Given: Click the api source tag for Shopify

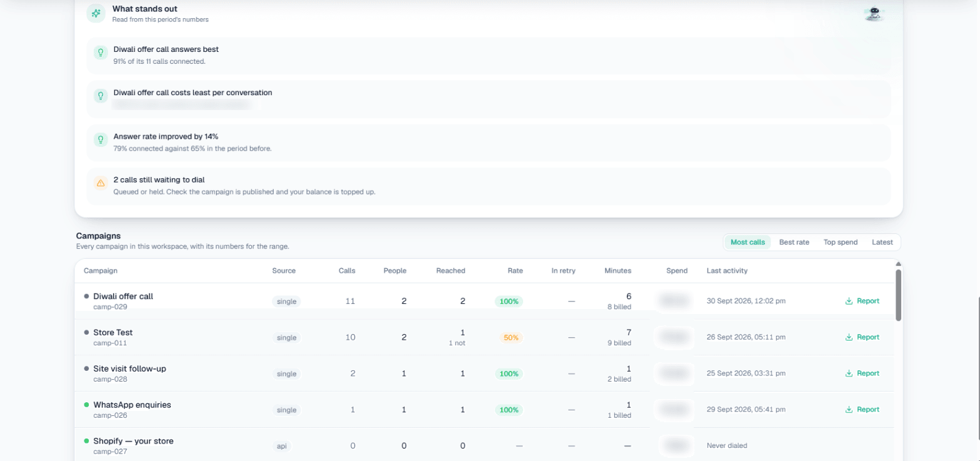Looking at the screenshot, I should (282, 447).
